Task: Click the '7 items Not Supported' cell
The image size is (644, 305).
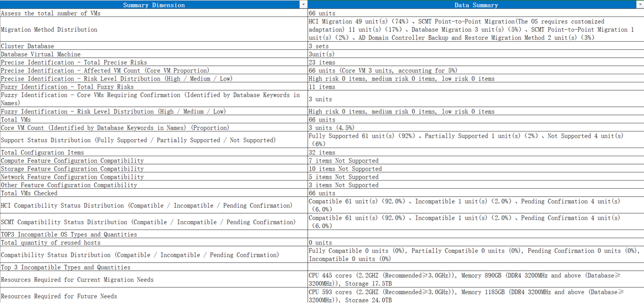Action: click(x=476, y=161)
